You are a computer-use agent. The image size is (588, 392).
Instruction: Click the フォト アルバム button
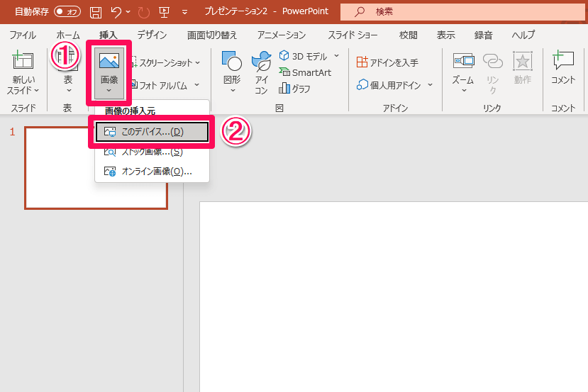[159, 85]
